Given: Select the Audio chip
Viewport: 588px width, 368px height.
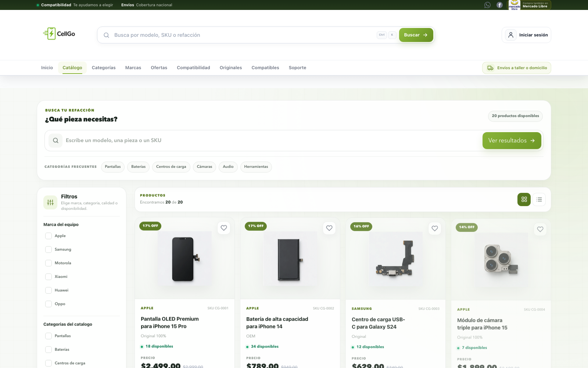Looking at the screenshot, I should (228, 167).
